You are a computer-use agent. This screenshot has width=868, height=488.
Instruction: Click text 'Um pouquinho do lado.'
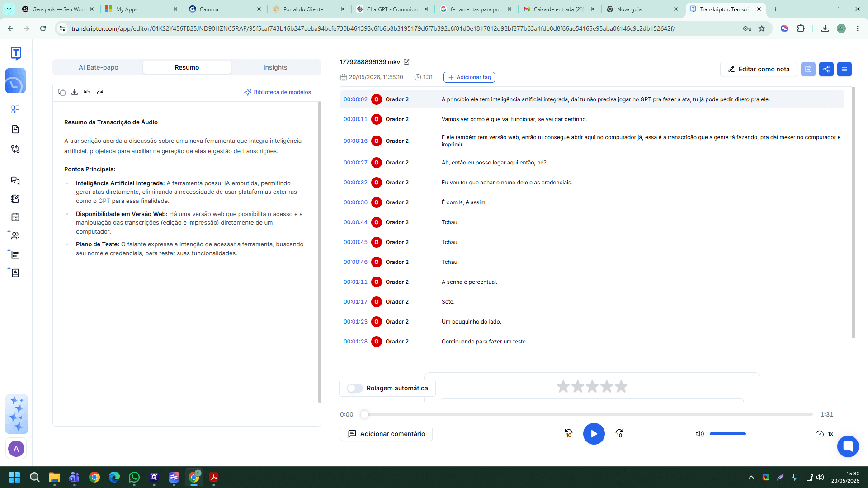click(471, 322)
